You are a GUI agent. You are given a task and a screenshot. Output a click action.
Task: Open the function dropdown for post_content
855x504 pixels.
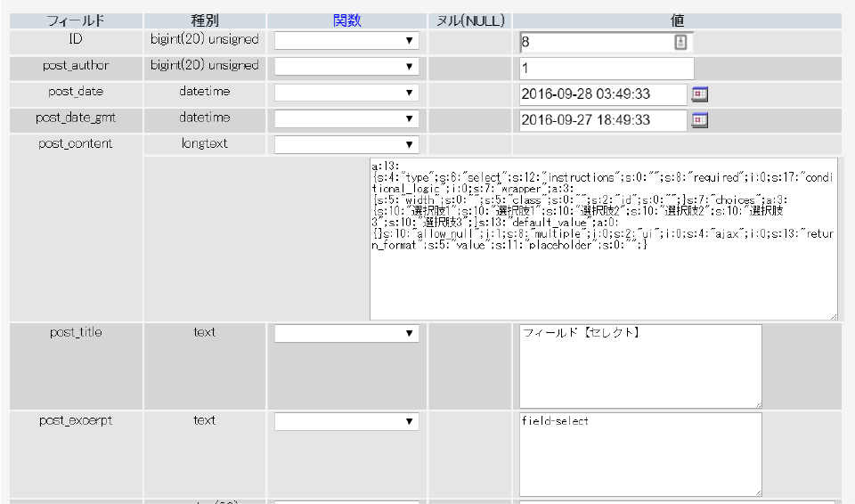click(x=346, y=144)
